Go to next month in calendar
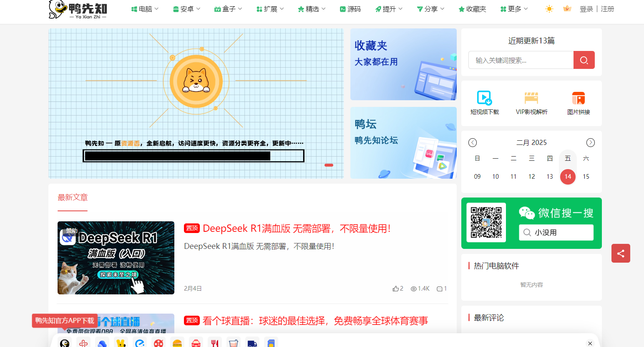The width and height of the screenshot is (644, 347). click(591, 142)
